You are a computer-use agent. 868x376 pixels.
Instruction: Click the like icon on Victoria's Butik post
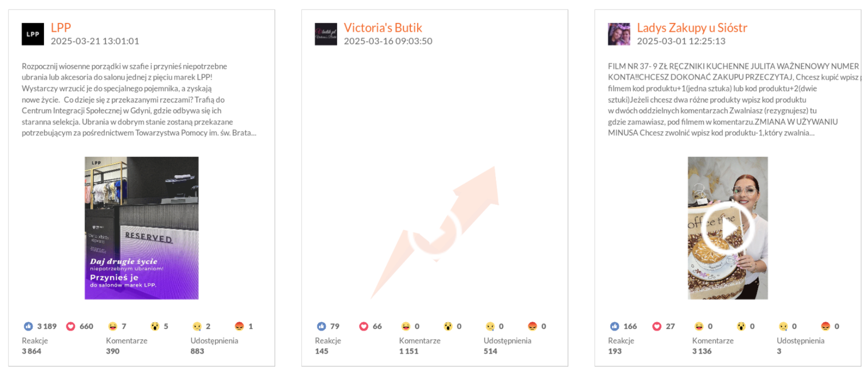(x=321, y=326)
